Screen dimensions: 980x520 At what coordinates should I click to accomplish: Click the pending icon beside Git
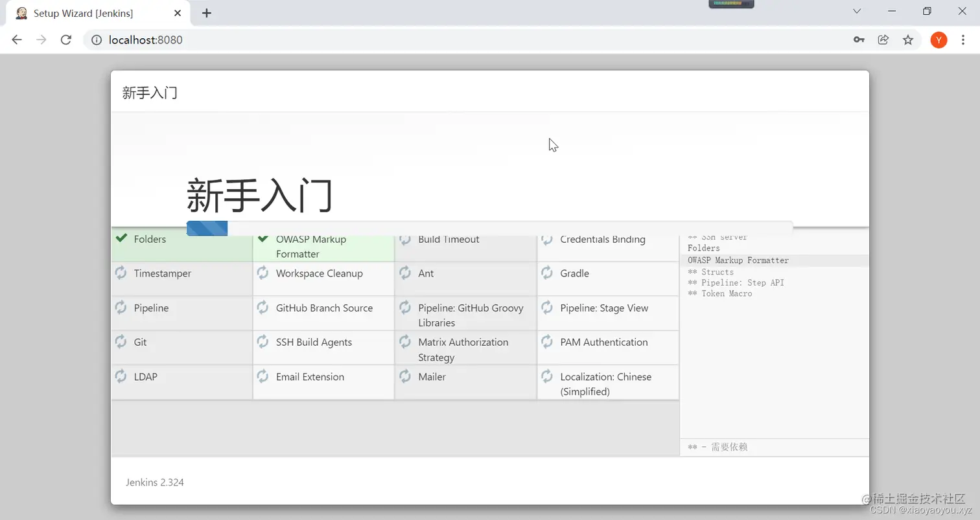(x=121, y=341)
